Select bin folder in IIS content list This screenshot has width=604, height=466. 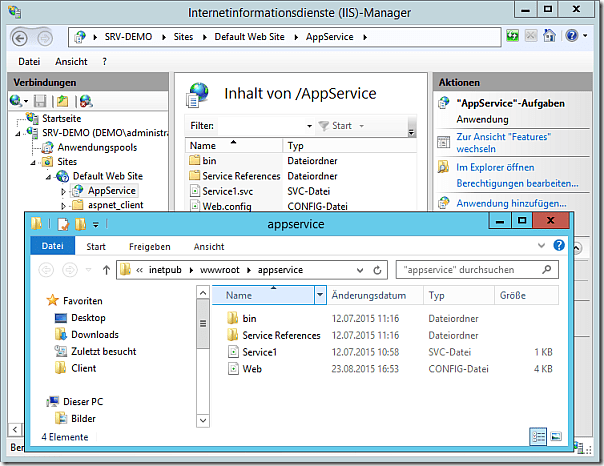click(x=209, y=161)
